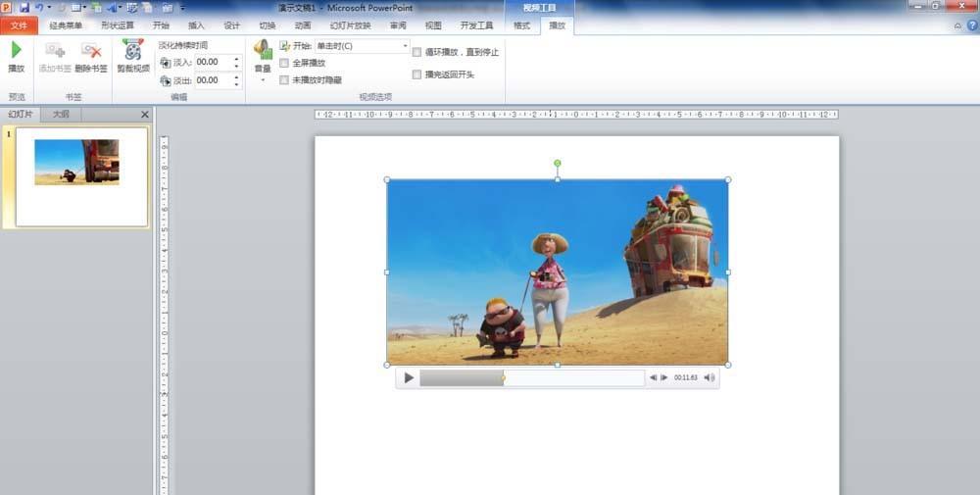The image size is (980, 495).
Task: Increase Fade Out duration with up arrow
Action: (x=236, y=76)
